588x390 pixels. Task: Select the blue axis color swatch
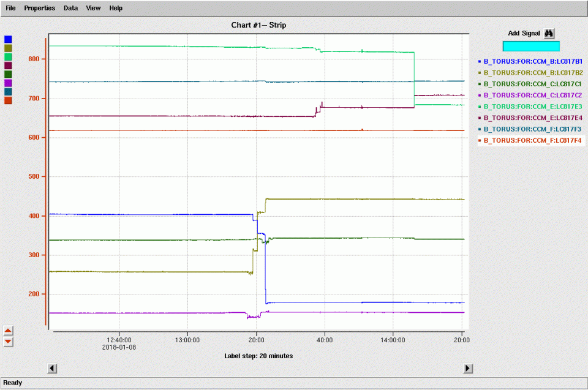(8, 39)
